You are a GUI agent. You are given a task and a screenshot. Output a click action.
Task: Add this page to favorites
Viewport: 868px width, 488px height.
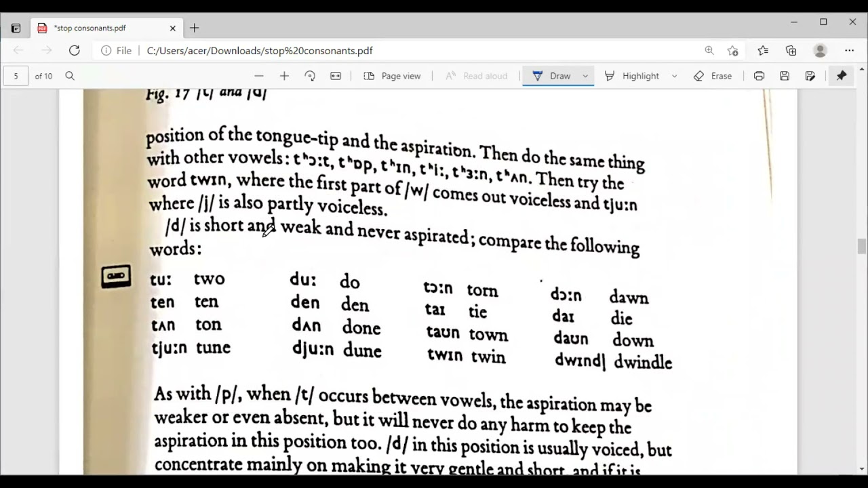(x=733, y=50)
